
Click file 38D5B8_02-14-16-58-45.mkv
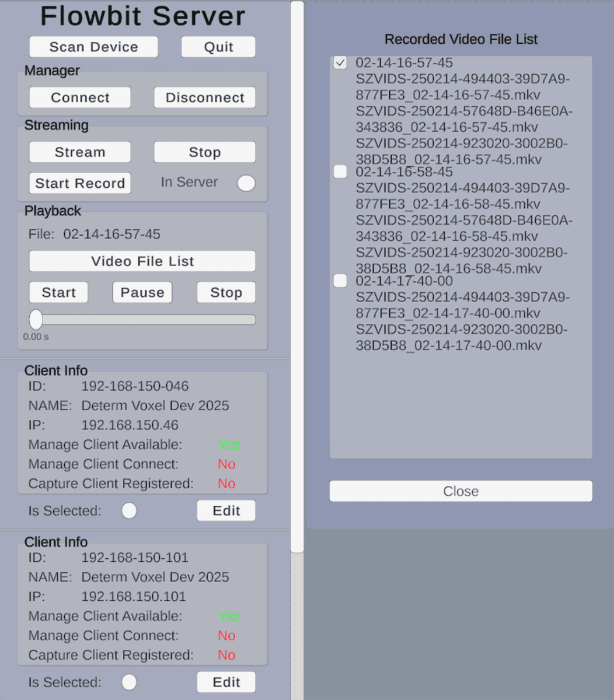tap(449, 269)
